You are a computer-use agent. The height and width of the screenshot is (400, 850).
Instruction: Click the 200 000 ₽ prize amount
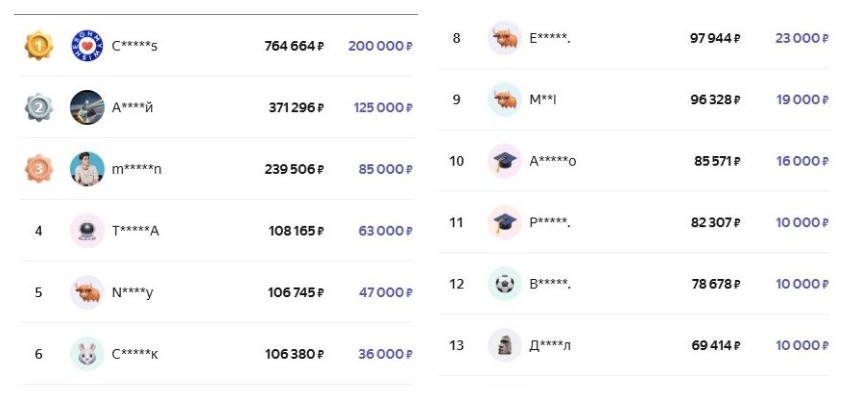click(x=380, y=46)
